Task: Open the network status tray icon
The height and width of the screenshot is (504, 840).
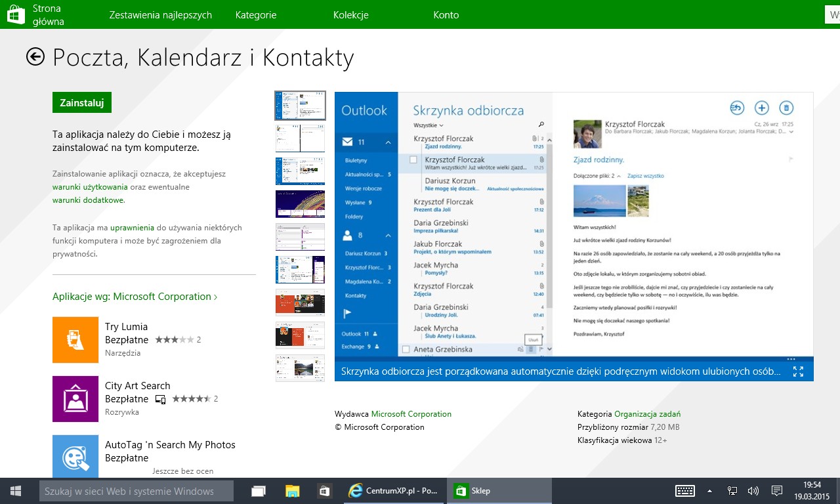Action: 732,491
